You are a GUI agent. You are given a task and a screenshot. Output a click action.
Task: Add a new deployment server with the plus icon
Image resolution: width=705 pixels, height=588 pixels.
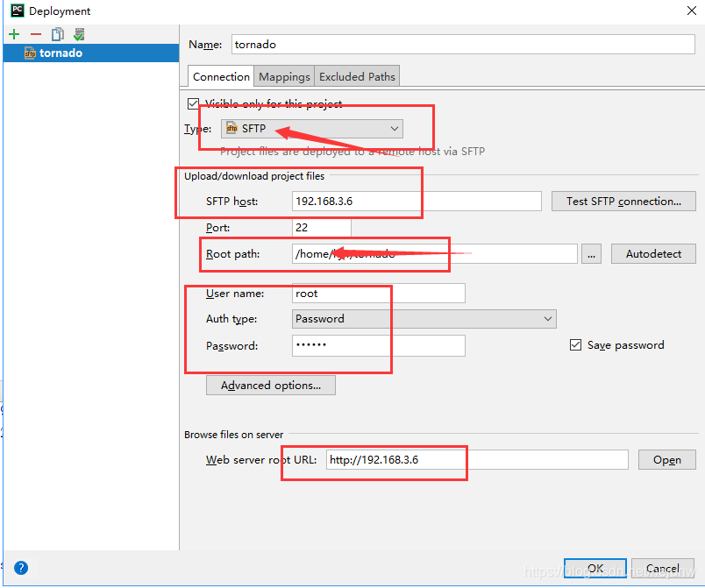13,33
